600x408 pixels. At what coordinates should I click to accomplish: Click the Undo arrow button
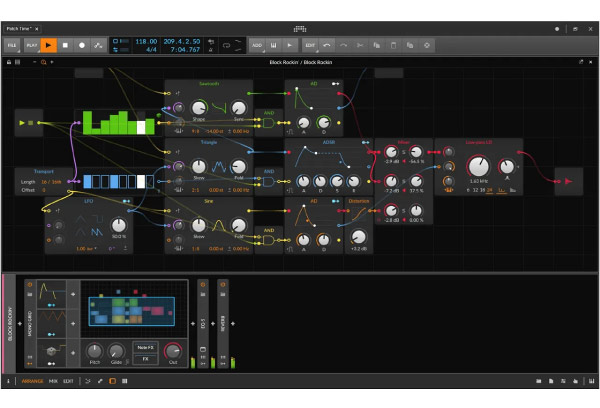click(x=327, y=45)
